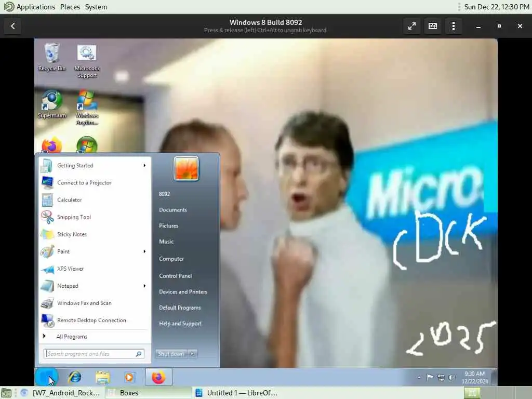This screenshot has width=532, height=399.
Task: Open the network tray icon
Action: point(441,377)
